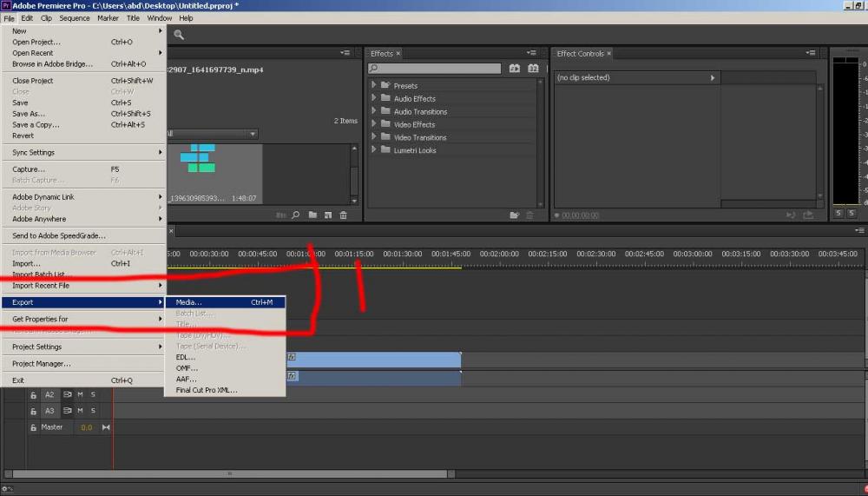The image size is (868, 496).
Task: Click the Lumetri Looks folder icon
Action: [x=386, y=149]
